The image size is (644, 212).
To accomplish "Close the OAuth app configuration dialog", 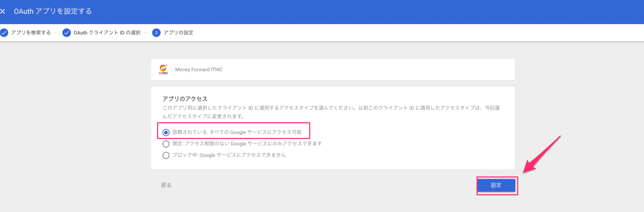I will click(x=2, y=11).
